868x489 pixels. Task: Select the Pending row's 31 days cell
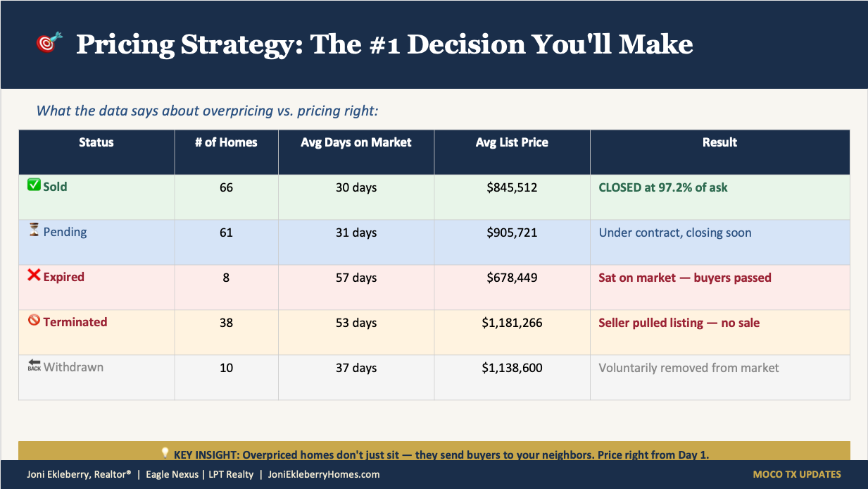[x=356, y=233]
